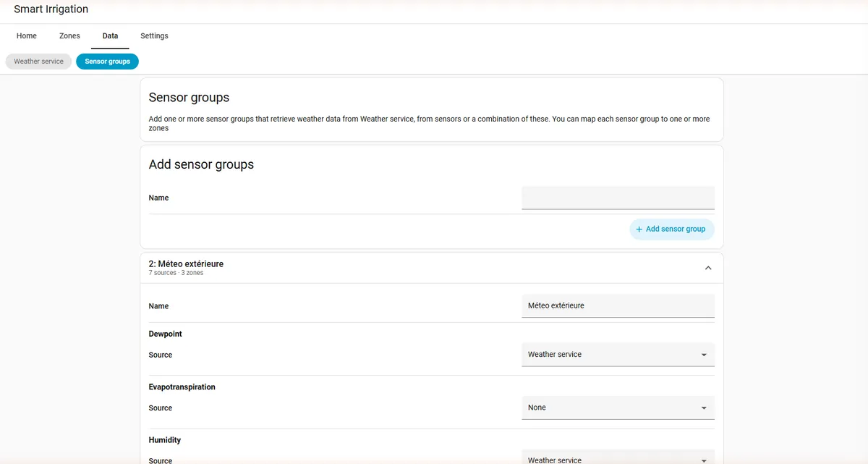Click the Humidity label
This screenshot has height=464, width=868.
coord(165,440)
